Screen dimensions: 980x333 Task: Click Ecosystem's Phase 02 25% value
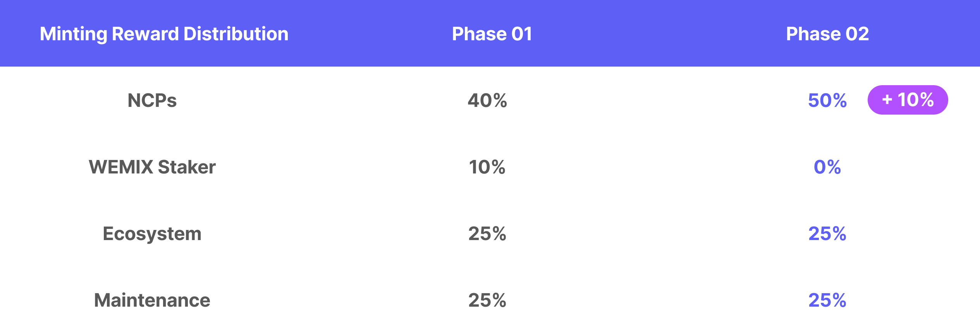827,234
